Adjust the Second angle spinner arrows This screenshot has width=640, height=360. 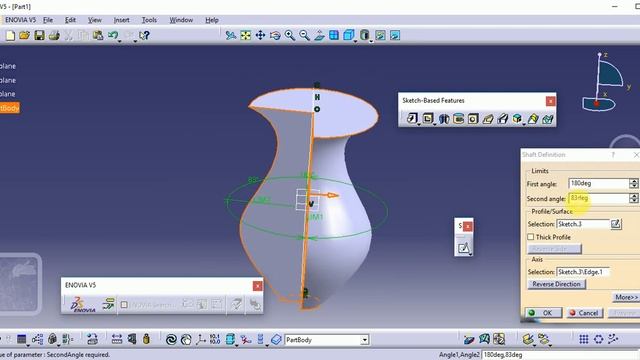click(633, 198)
